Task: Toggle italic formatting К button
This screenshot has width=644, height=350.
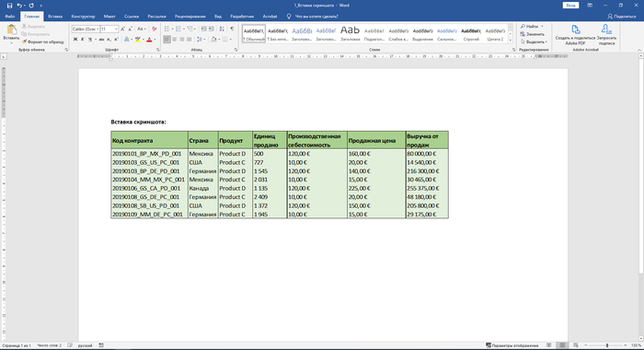Action: pos(83,40)
